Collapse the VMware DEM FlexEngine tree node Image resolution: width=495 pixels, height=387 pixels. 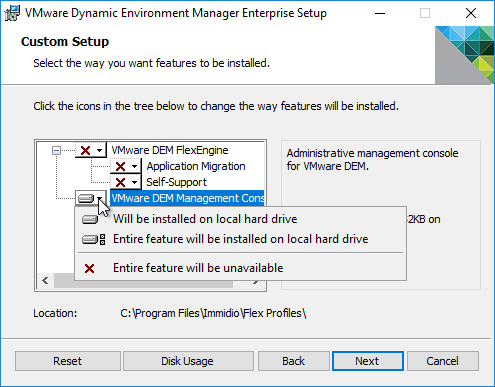click(56, 151)
